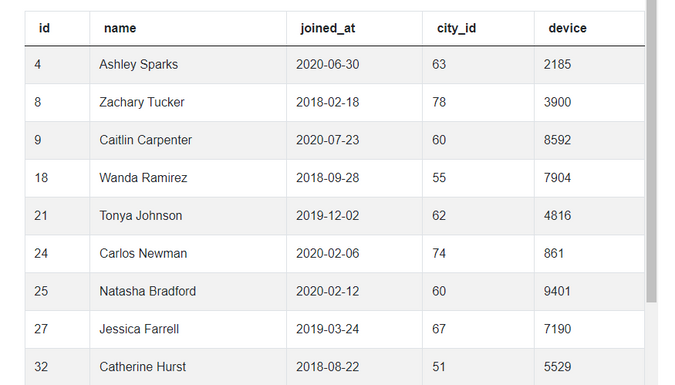Viewport: 675px width, 385px height.
Task: Select the Wanda Ramirez name cell
Action: pyautogui.click(x=188, y=178)
